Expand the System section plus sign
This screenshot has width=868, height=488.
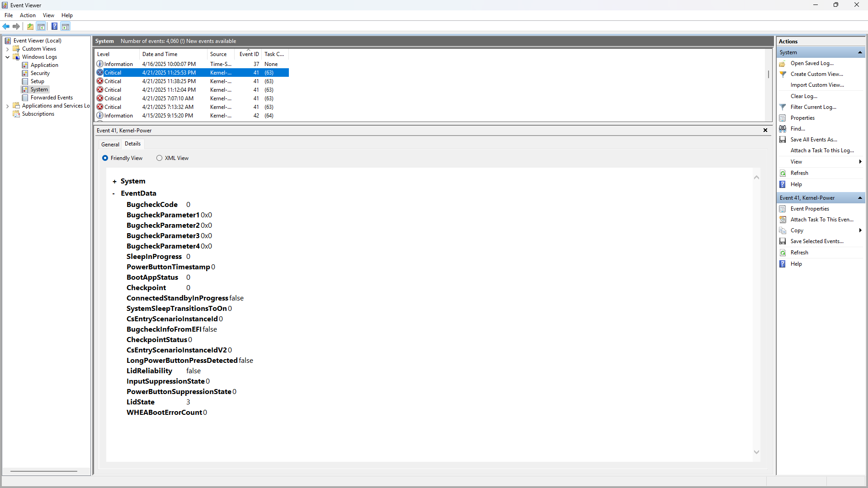[114, 182]
